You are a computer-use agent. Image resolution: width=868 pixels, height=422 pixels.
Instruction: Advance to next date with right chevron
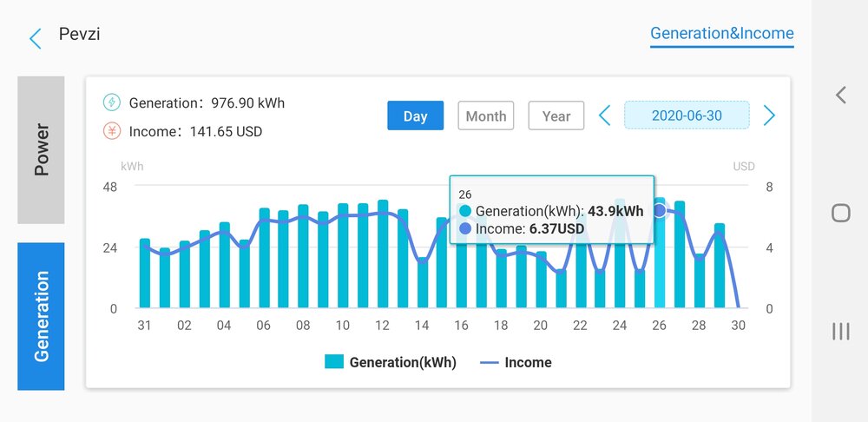click(x=768, y=115)
